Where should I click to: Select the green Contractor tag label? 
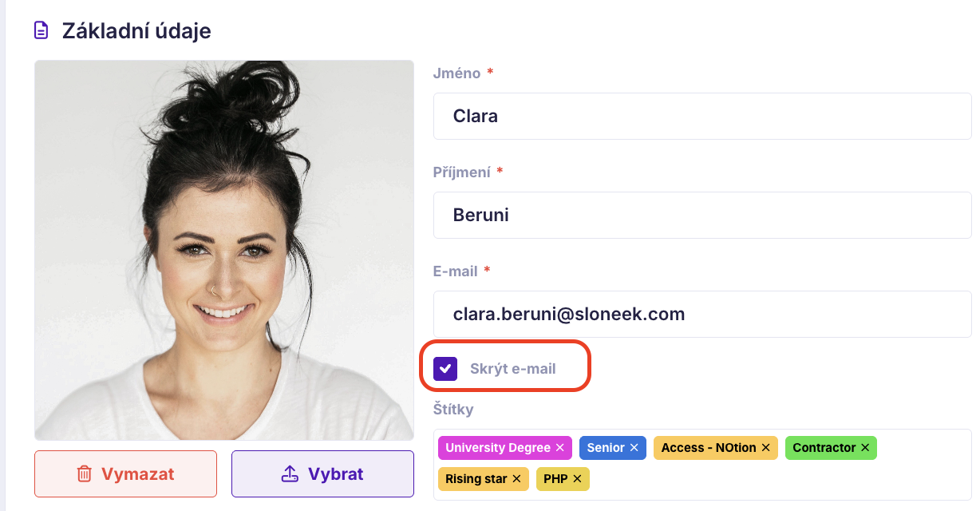tap(824, 448)
